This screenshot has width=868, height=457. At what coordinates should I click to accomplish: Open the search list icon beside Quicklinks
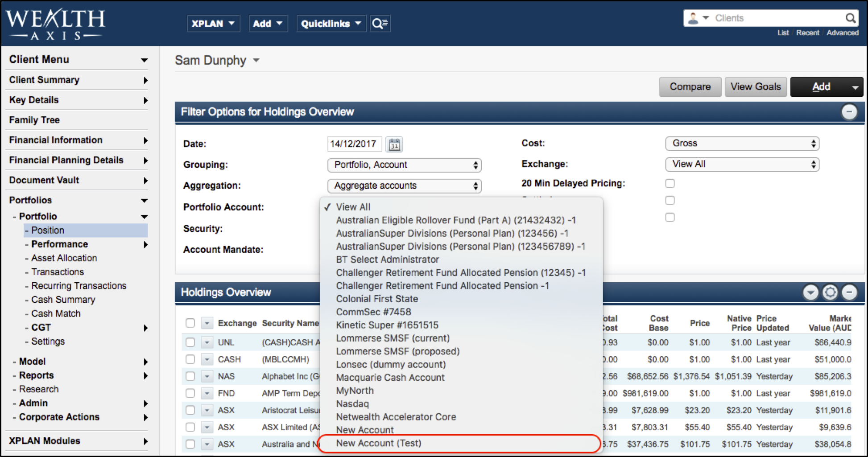[380, 24]
